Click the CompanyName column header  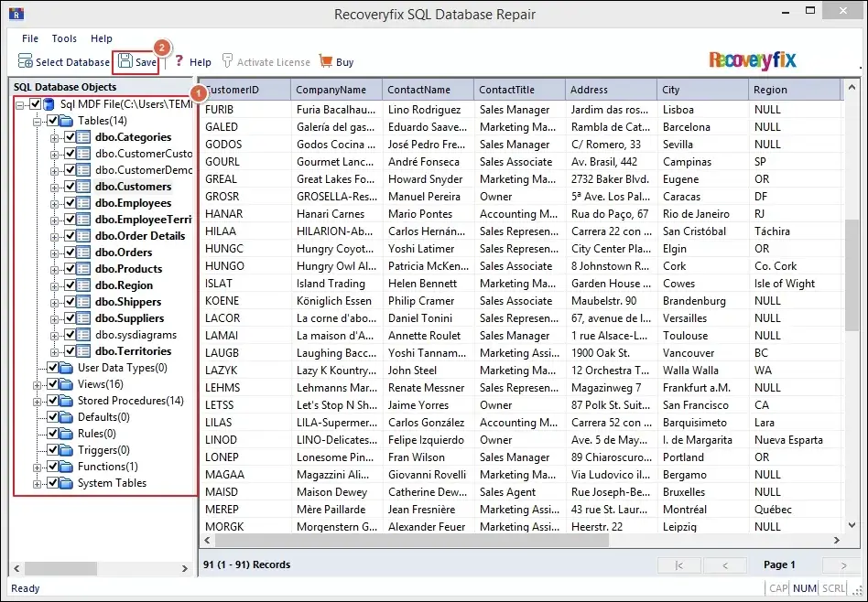point(337,90)
